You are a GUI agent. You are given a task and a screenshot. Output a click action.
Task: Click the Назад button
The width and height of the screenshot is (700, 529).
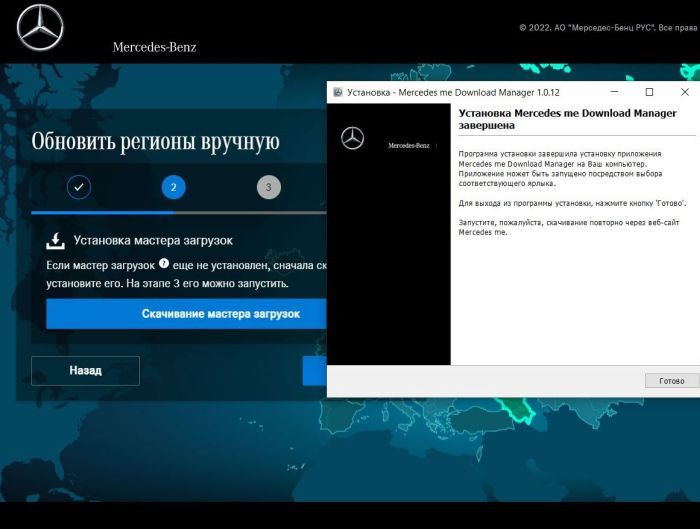(x=85, y=371)
